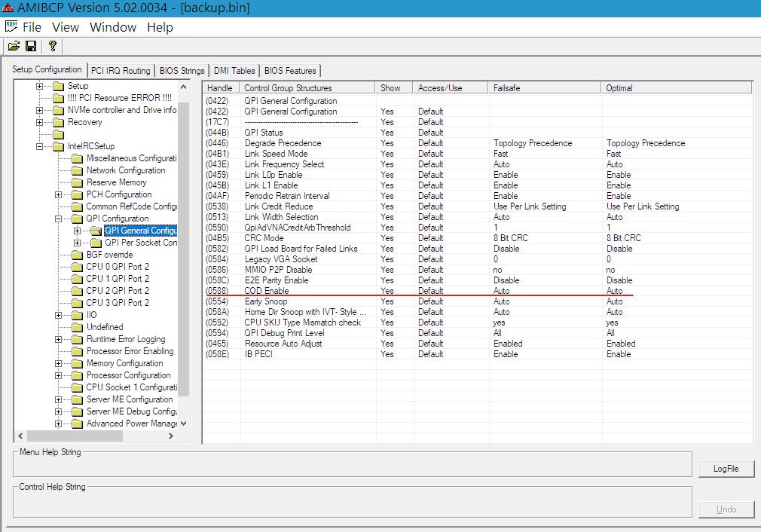Switch to the DMI Tables tab
761x532 pixels.
(234, 71)
